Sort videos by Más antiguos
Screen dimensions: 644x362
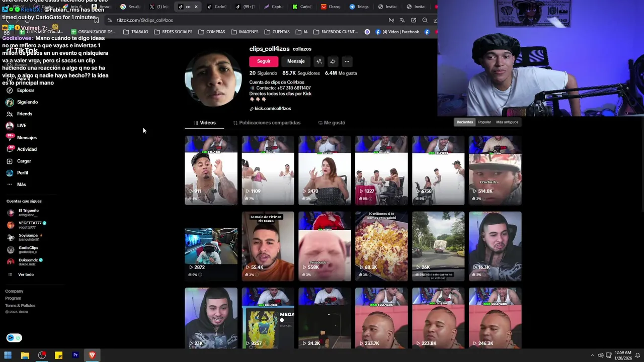tap(507, 122)
